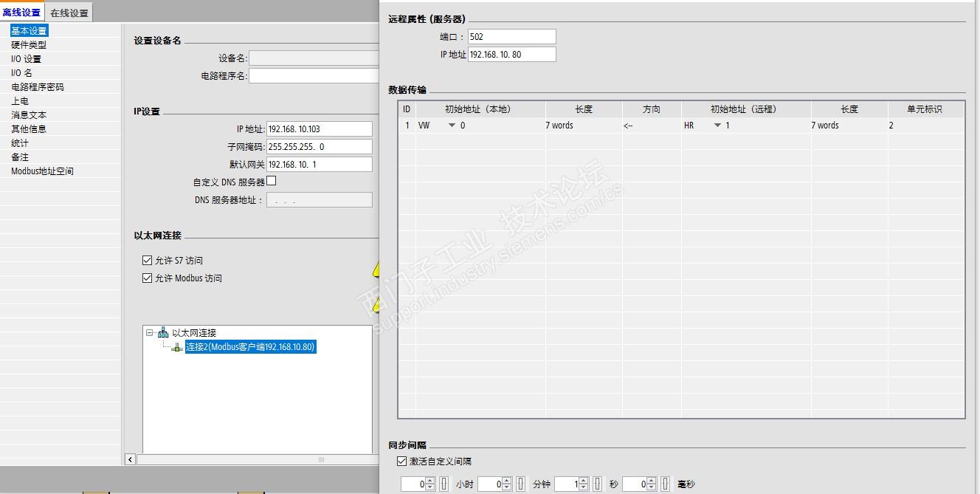This screenshot has width=980, height=494.
Task: Click the connection icon beside 连接2
Action: 177,347
